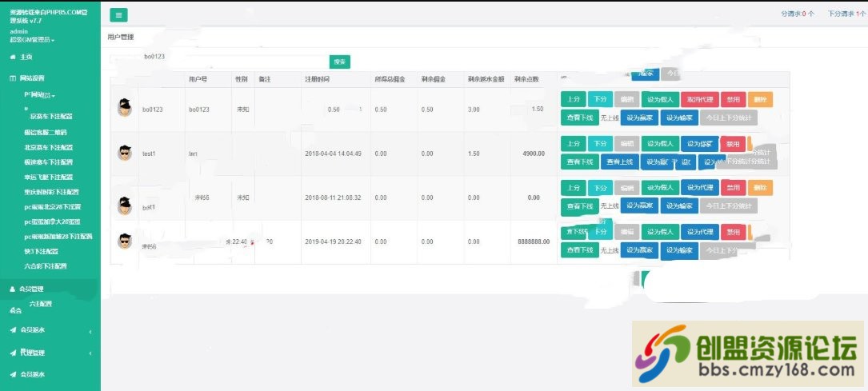Click 上分 for user bo0123
The height and width of the screenshot is (391, 868).
pos(573,99)
